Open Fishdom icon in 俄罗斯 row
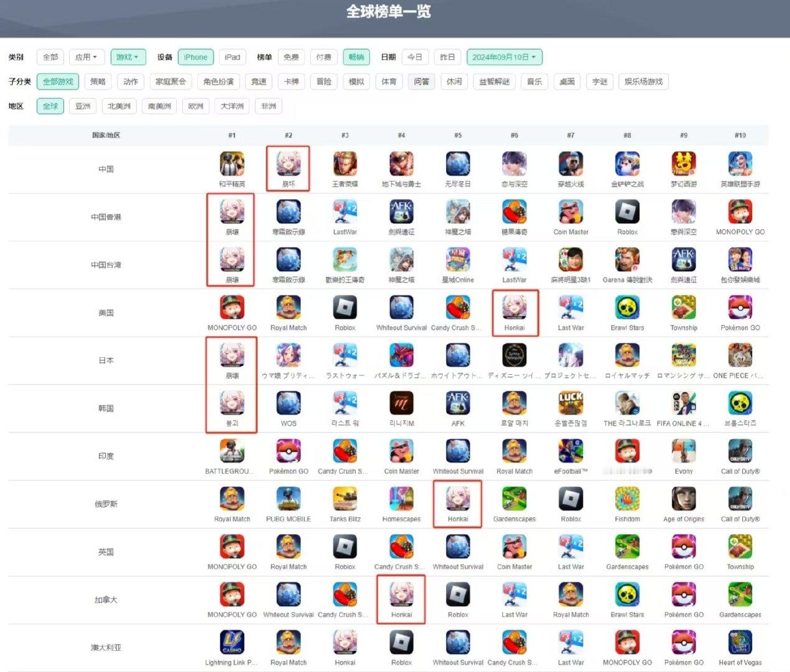 [627, 500]
